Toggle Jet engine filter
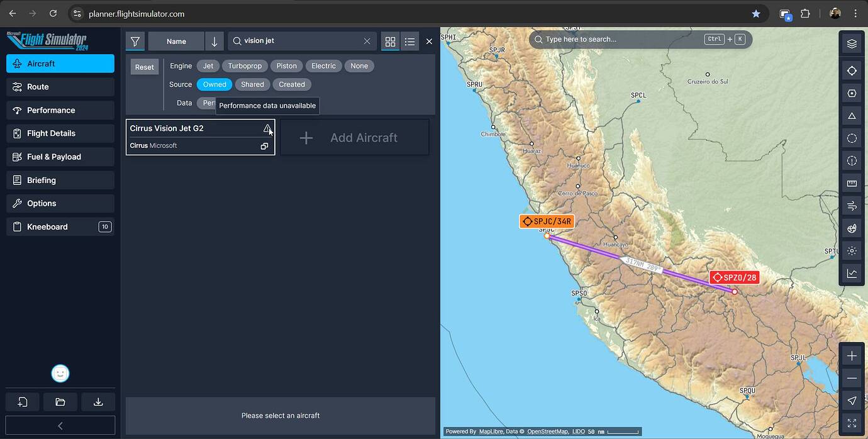The width and height of the screenshot is (868, 439). 208,66
